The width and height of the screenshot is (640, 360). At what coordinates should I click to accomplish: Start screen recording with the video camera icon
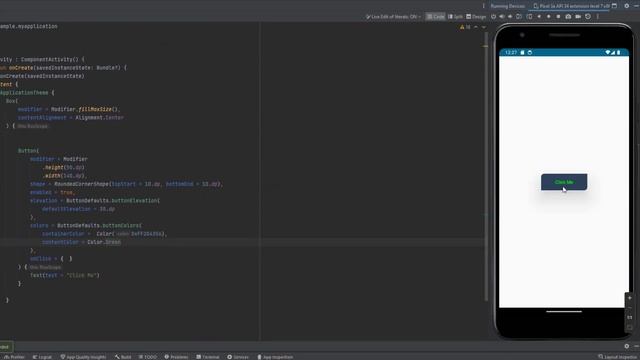pos(578,17)
